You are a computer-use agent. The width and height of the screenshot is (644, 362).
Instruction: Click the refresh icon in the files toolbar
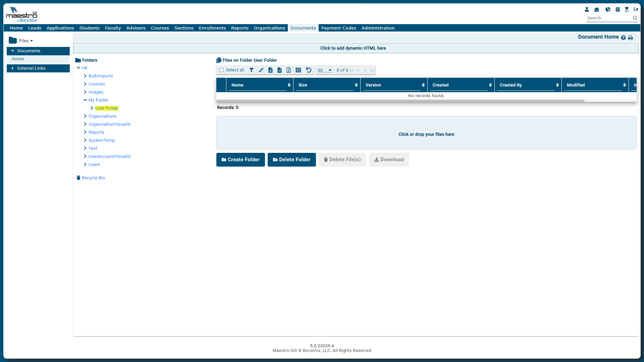(309, 70)
